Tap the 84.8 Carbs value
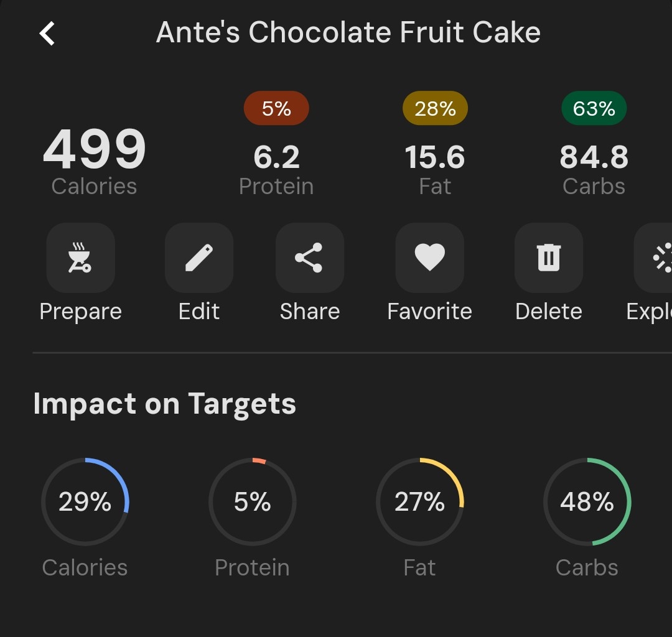Image resolution: width=672 pixels, height=637 pixels. (x=594, y=157)
